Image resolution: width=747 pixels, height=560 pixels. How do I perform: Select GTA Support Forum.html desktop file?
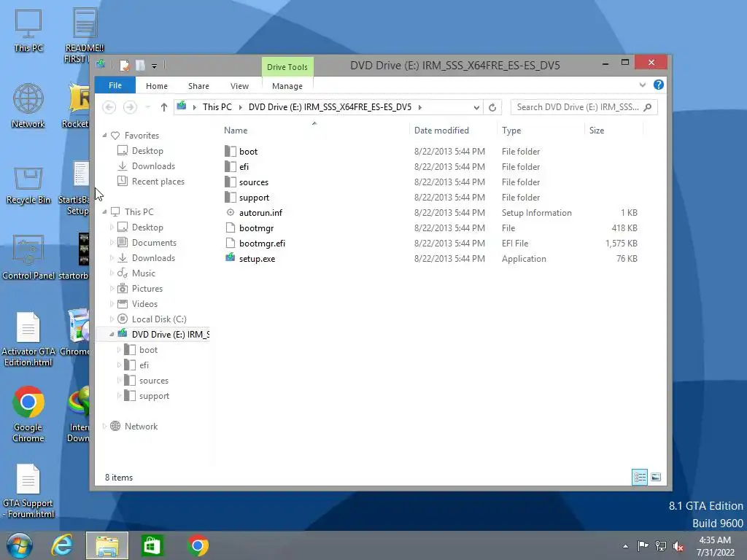pos(28,491)
